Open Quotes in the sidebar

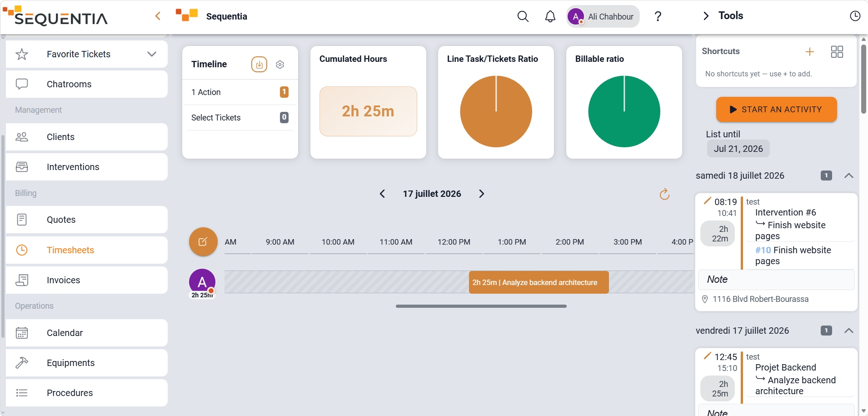click(x=86, y=220)
